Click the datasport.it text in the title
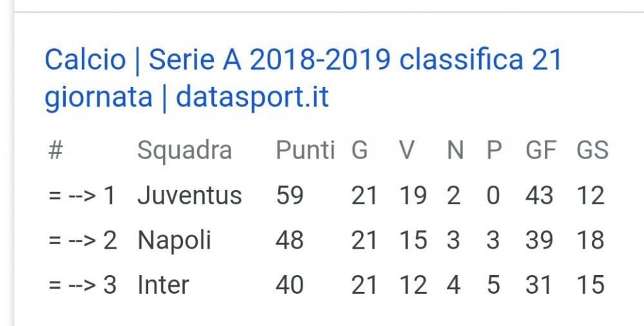 [x=252, y=97]
